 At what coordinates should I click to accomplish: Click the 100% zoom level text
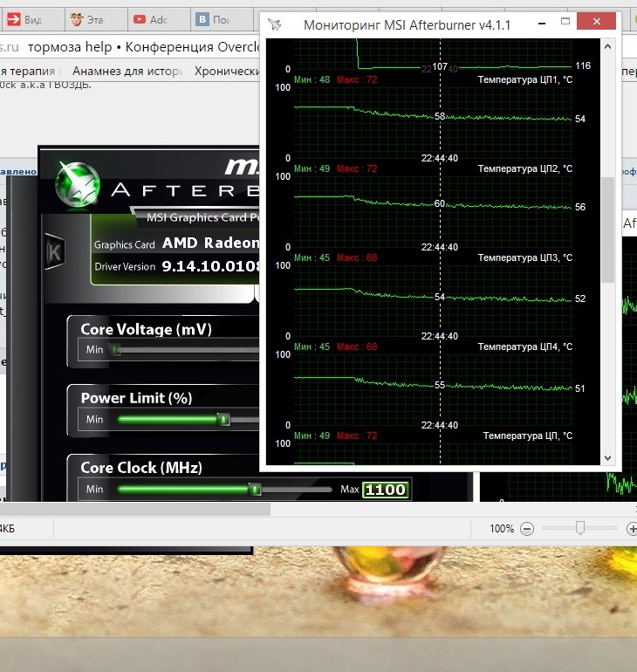click(502, 529)
